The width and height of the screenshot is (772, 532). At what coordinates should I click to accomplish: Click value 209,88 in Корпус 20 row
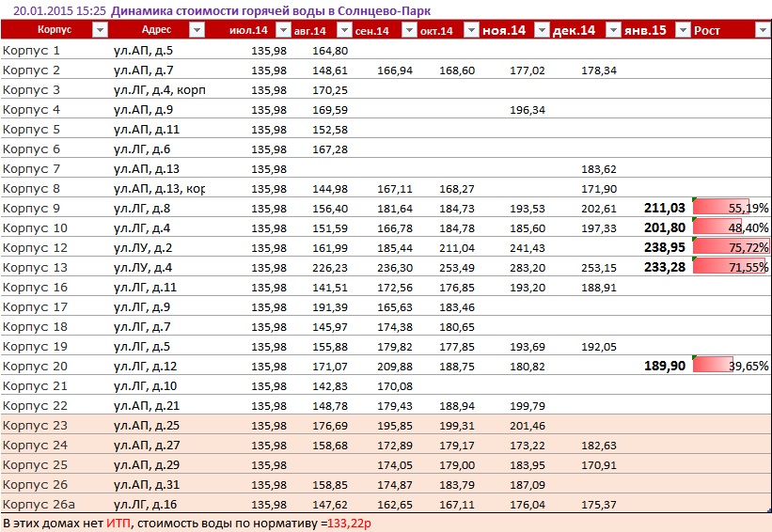click(395, 366)
